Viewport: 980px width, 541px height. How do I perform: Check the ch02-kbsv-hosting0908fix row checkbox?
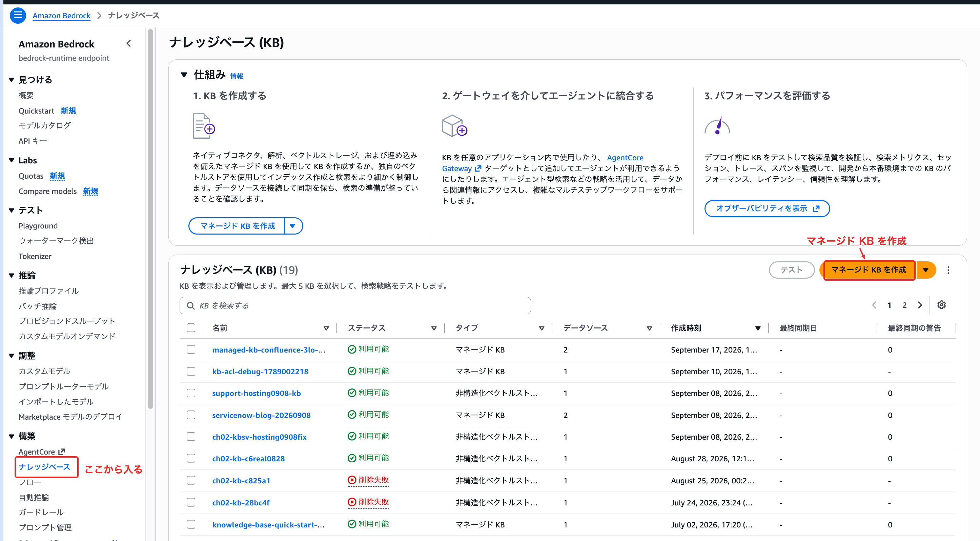[x=191, y=436]
